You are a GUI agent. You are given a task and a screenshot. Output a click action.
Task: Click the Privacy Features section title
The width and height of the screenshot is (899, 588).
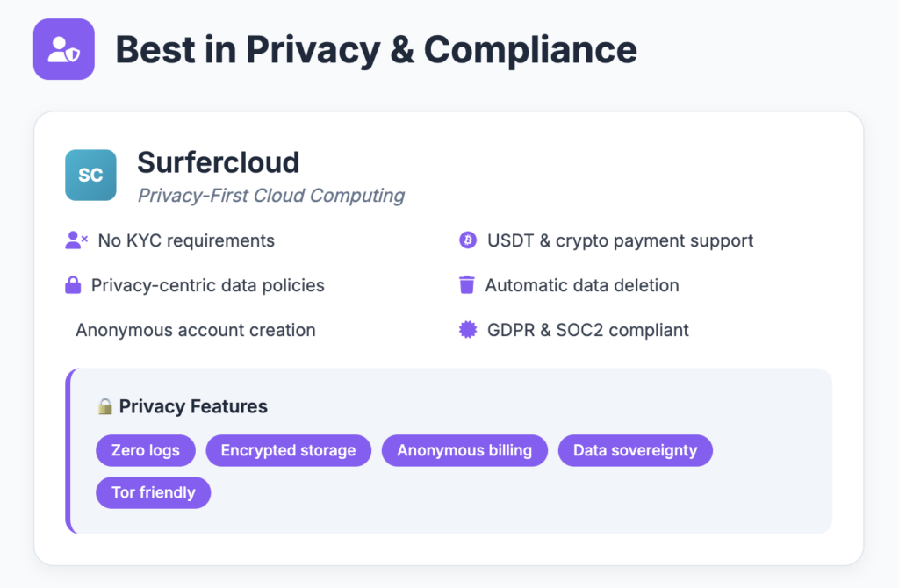coord(193,406)
